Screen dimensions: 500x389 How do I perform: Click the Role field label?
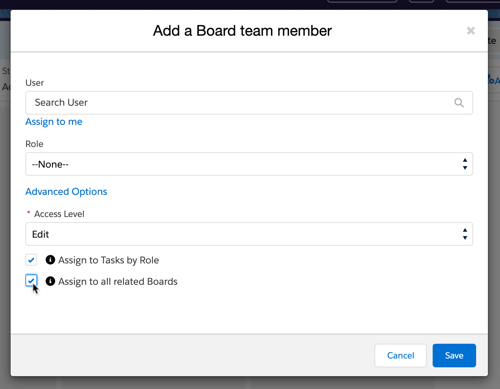pyautogui.click(x=34, y=144)
